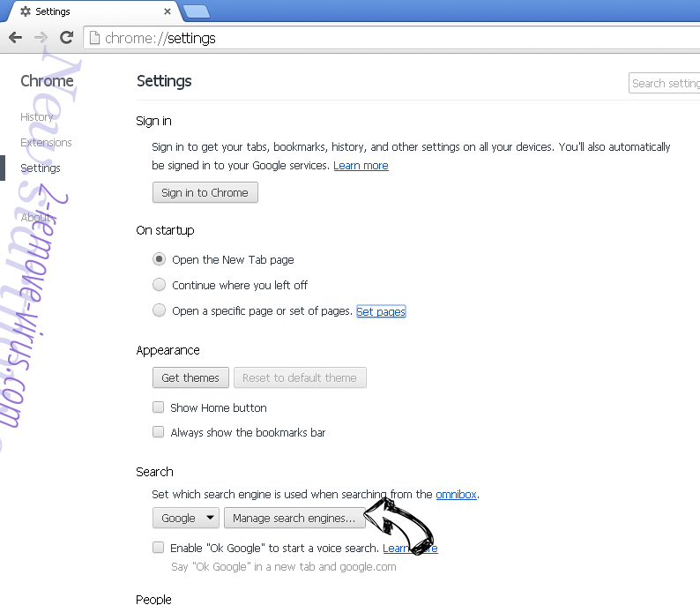Click the page icon in address bar

coord(94,38)
